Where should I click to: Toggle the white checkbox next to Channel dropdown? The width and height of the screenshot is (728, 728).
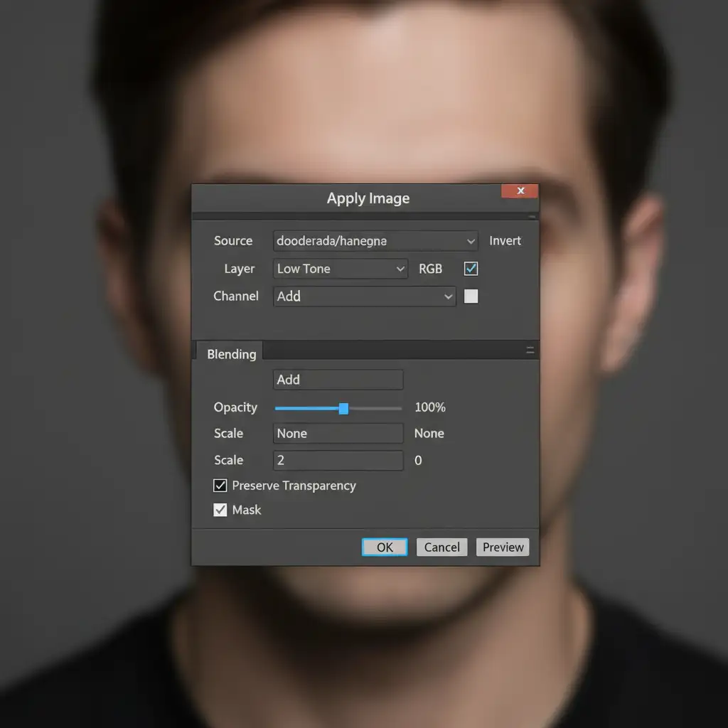tap(471, 296)
